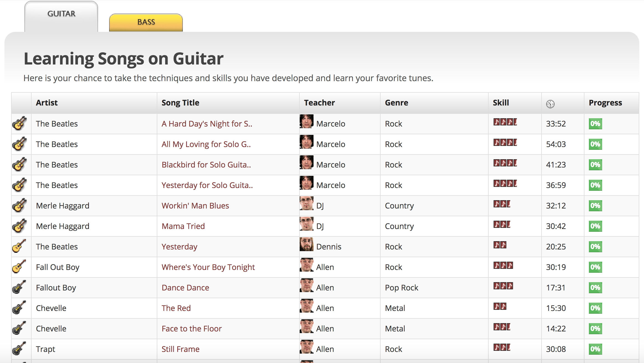Image resolution: width=644 pixels, height=363 pixels.
Task: Click 0% progress badge in Dance Dance row
Action: (x=595, y=288)
